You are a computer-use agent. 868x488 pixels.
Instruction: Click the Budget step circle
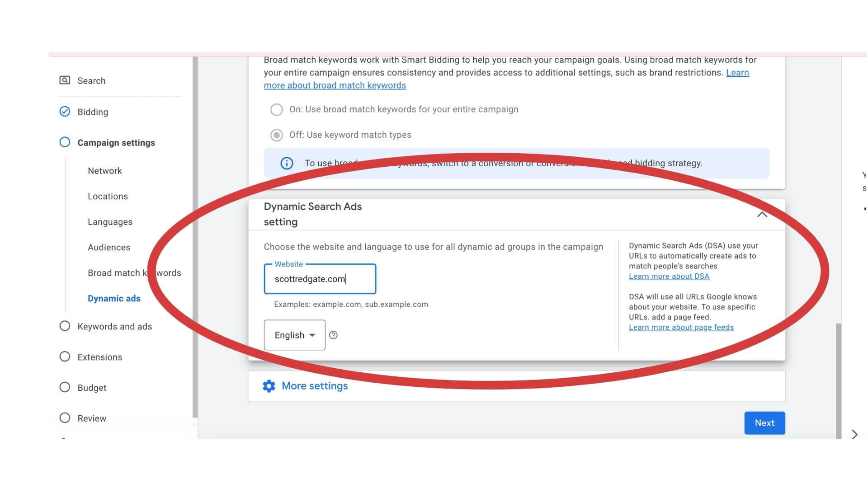coord(65,388)
